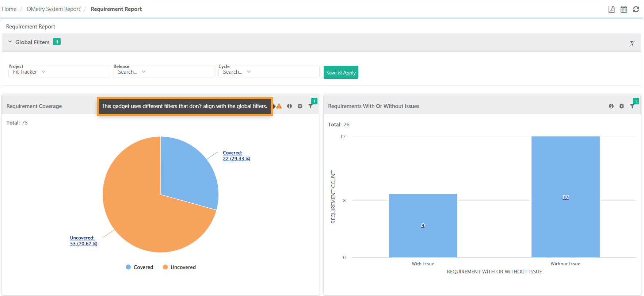Image resolution: width=644 pixels, height=296 pixels.
Task: Collapse the Global Filters section
Action: tap(10, 42)
